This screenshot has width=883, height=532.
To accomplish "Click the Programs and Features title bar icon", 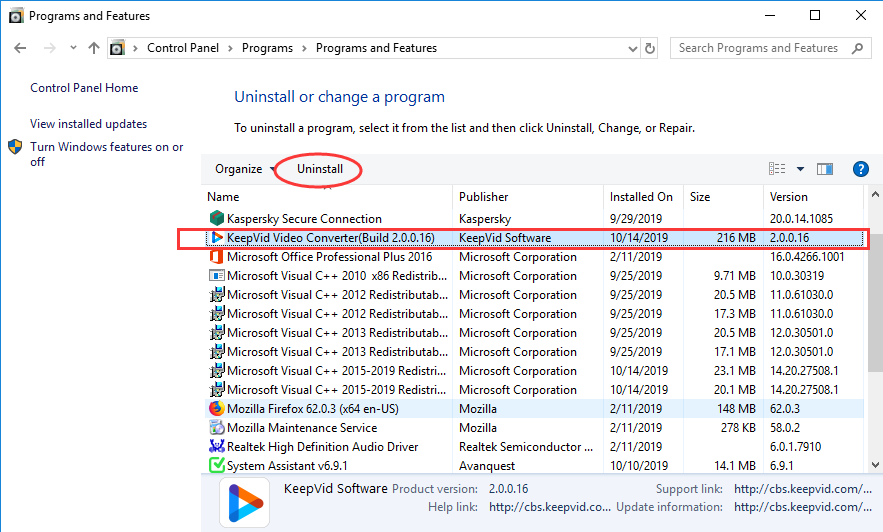I will pos(16,16).
